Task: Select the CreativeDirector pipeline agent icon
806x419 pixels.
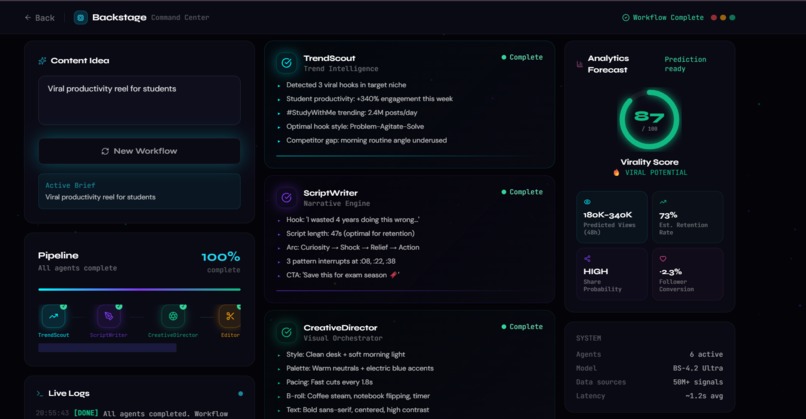Action: (x=173, y=316)
